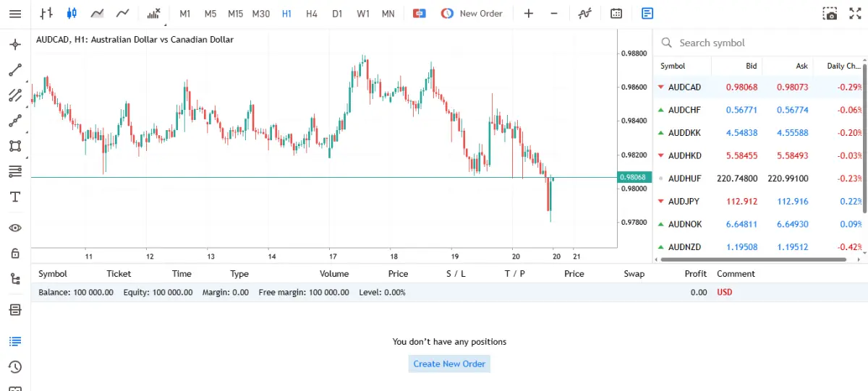Select the text label tool
This screenshot has height=391, width=868.
click(15, 197)
